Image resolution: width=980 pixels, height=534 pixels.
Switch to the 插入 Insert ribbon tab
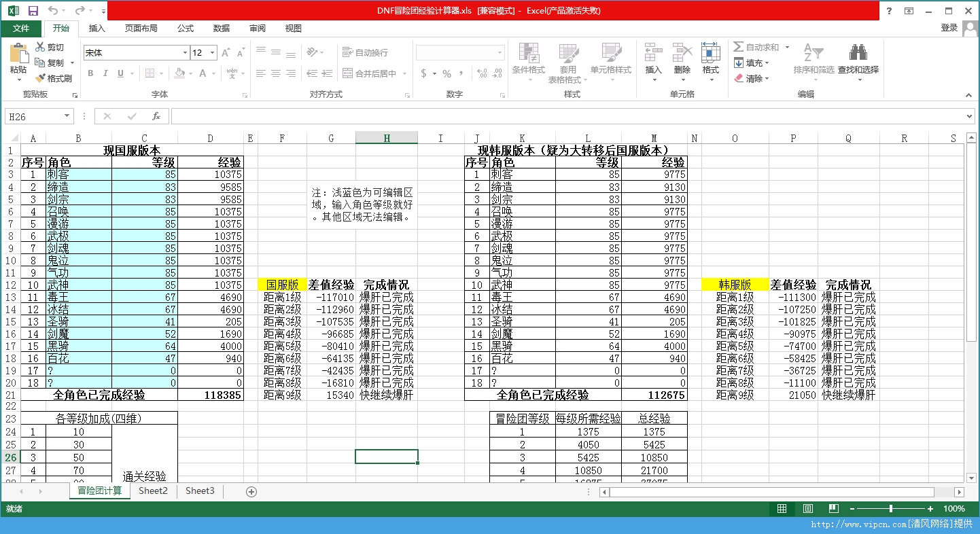[x=97, y=28]
